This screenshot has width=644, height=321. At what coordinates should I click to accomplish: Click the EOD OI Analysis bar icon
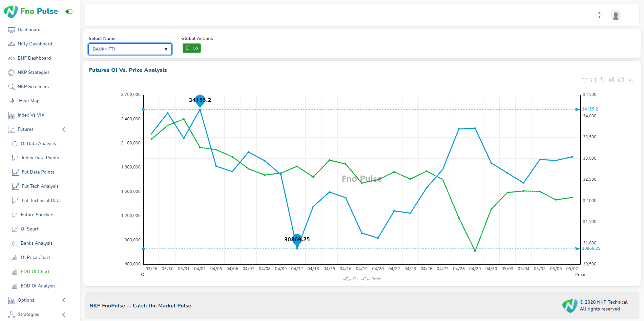click(x=15, y=286)
